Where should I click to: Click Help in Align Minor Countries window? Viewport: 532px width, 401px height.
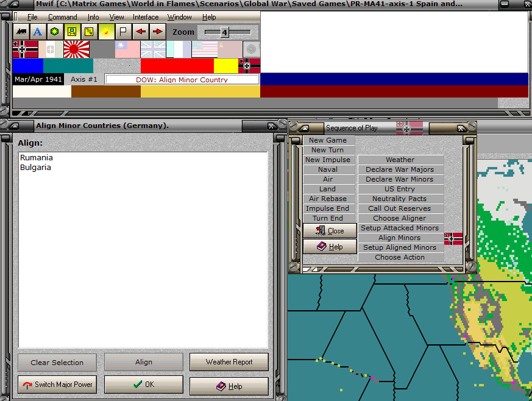(x=229, y=386)
